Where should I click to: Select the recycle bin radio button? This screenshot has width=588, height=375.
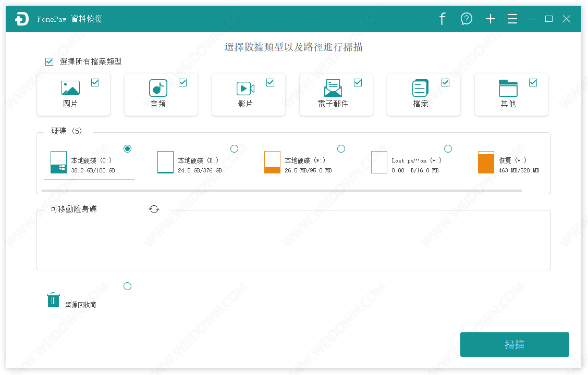pos(127,286)
